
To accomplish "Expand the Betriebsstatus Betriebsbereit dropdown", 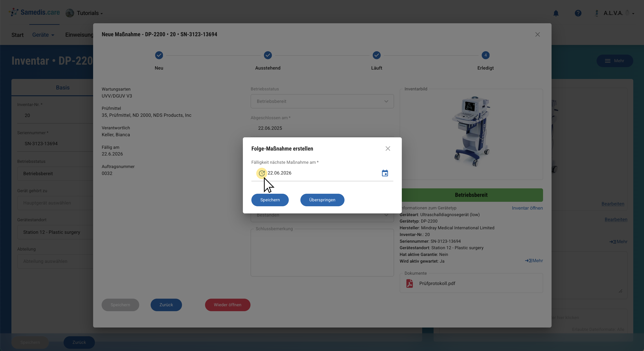I will click(322, 101).
